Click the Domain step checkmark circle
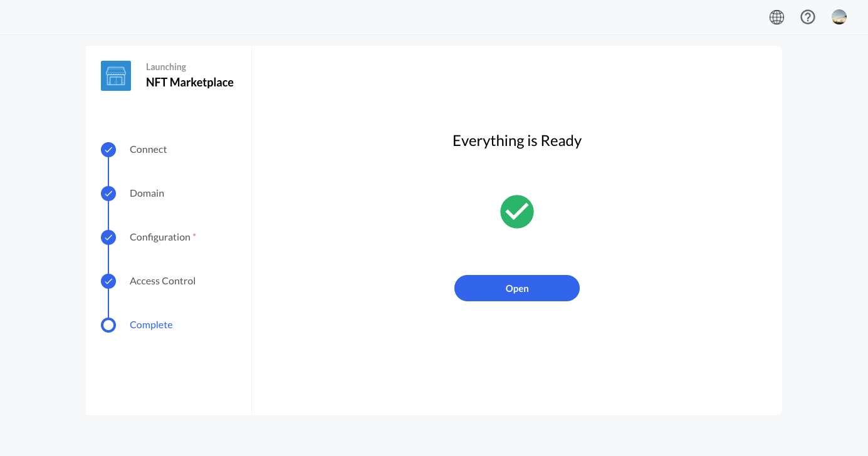Screen dimensions: 868x456 [108, 194]
